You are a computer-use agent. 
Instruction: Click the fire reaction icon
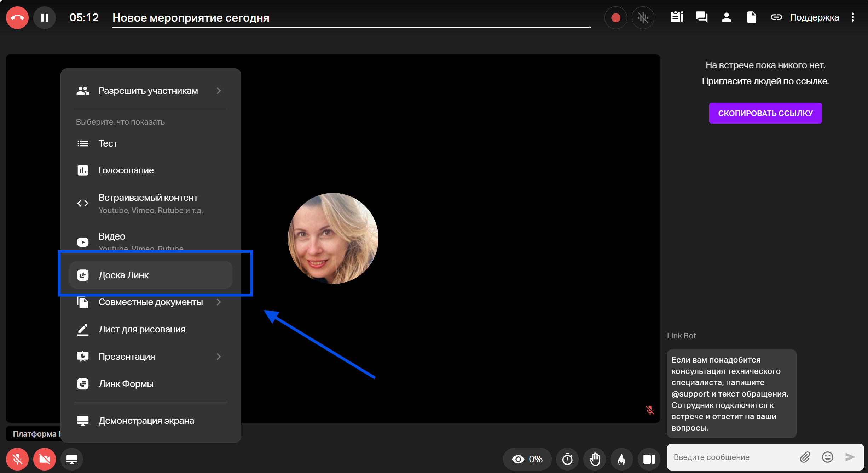click(621, 459)
